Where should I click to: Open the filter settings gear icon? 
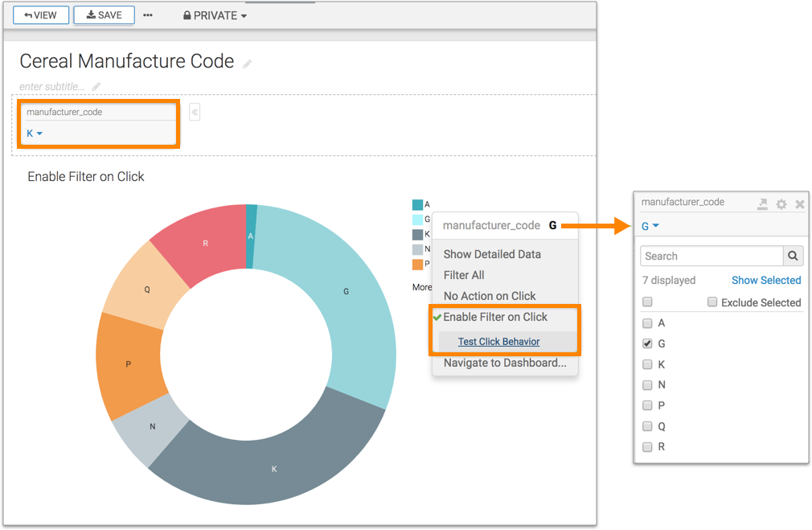click(781, 204)
